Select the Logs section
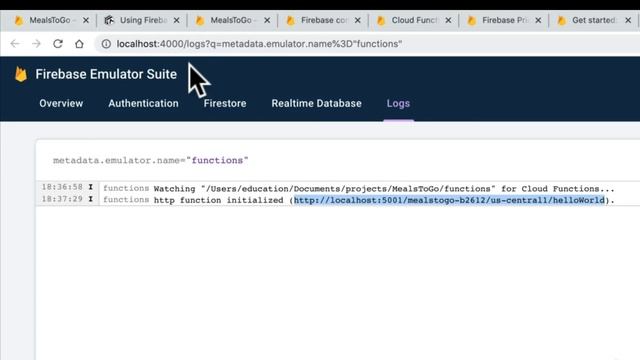 coord(398,103)
